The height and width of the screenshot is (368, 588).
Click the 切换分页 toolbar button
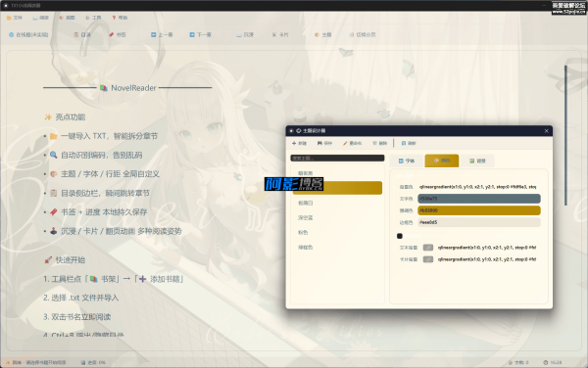click(x=363, y=35)
